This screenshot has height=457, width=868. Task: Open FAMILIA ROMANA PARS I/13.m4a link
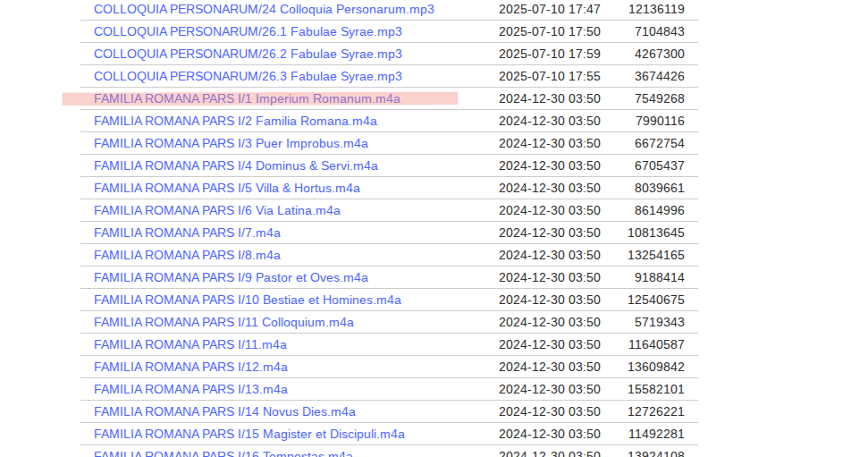pyautogui.click(x=191, y=389)
